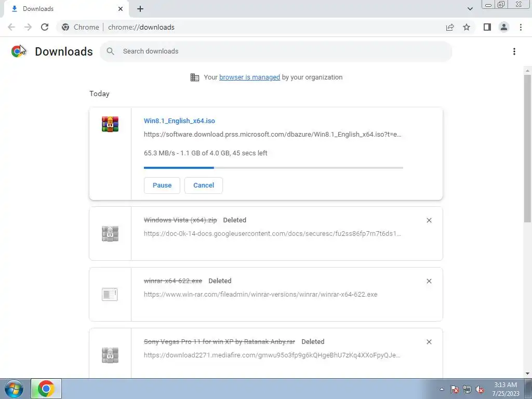Open the win-rar.com source URL
Viewport: 532px width, 399px height.
(261, 295)
